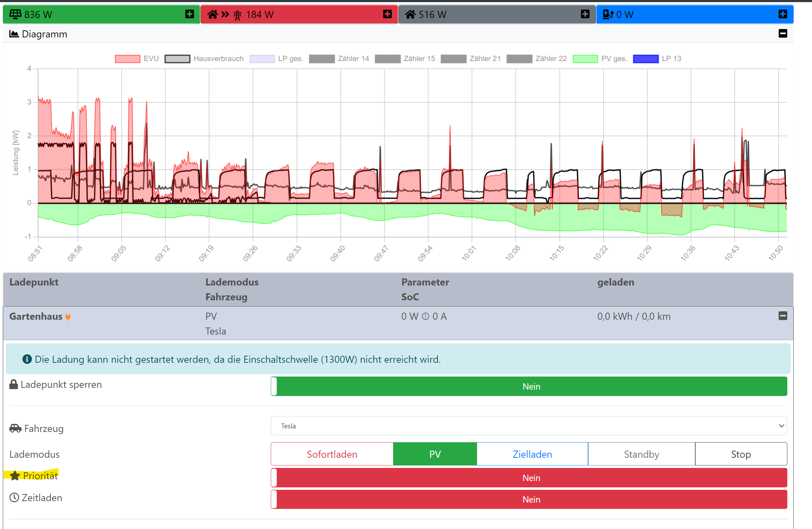
Task: Select Zielladen charging mode
Action: [532, 454]
